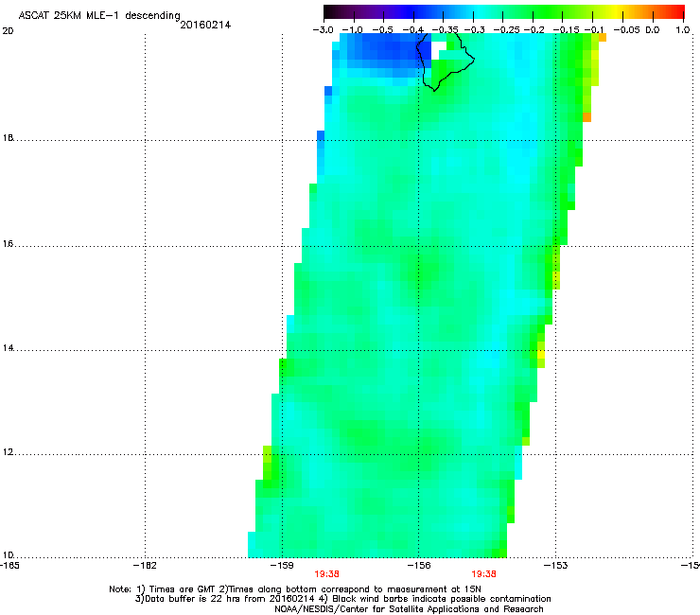Click the latitude label 12

coord(8,452)
